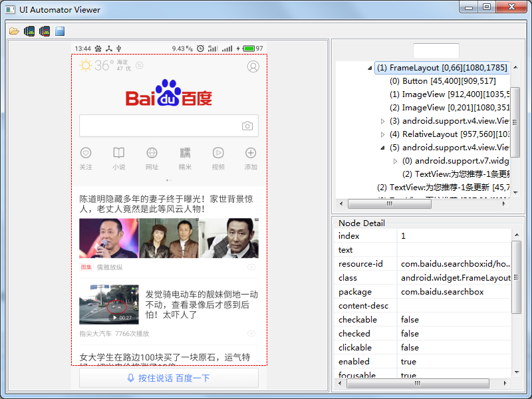Click the content-desc property row label
This screenshot has width=532, height=399.
(363, 306)
